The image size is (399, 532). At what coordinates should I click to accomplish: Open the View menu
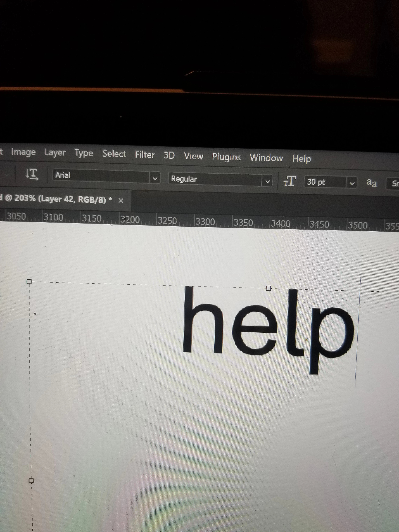pyautogui.click(x=193, y=156)
